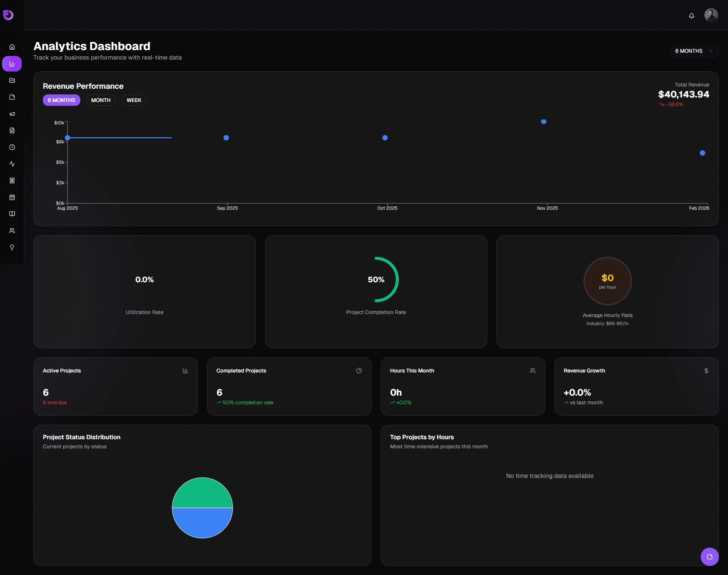Open the Team members icon in sidebar
Screen dimensions: 728x575
click(12, 231)
